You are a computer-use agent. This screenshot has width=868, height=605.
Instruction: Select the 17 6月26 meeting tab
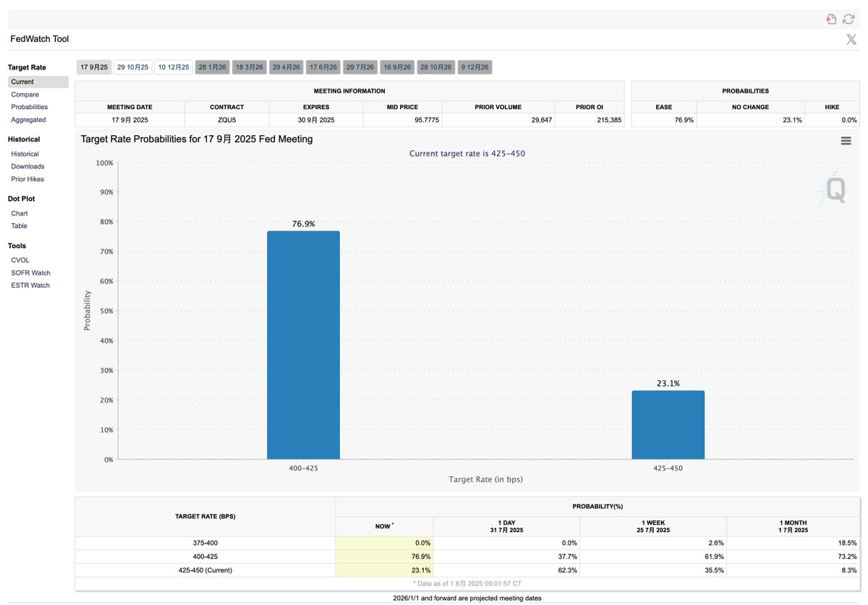(323, 67)
